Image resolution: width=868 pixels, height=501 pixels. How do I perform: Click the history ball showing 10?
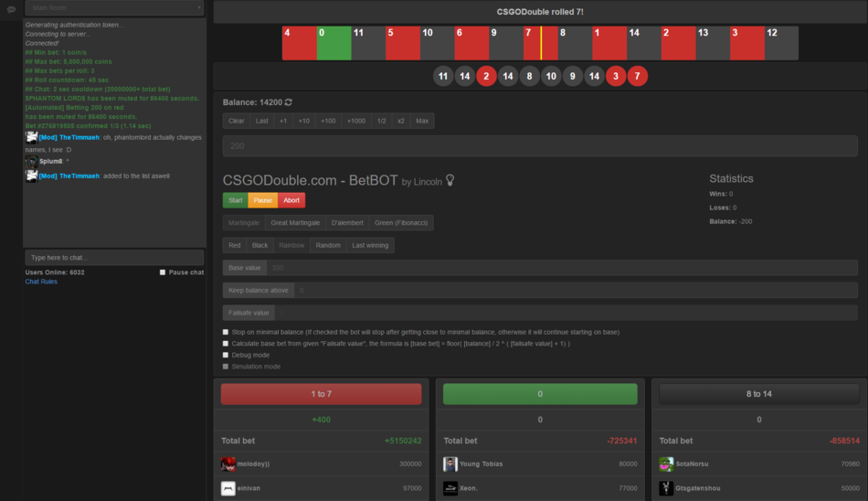click(x=551, y=76)
